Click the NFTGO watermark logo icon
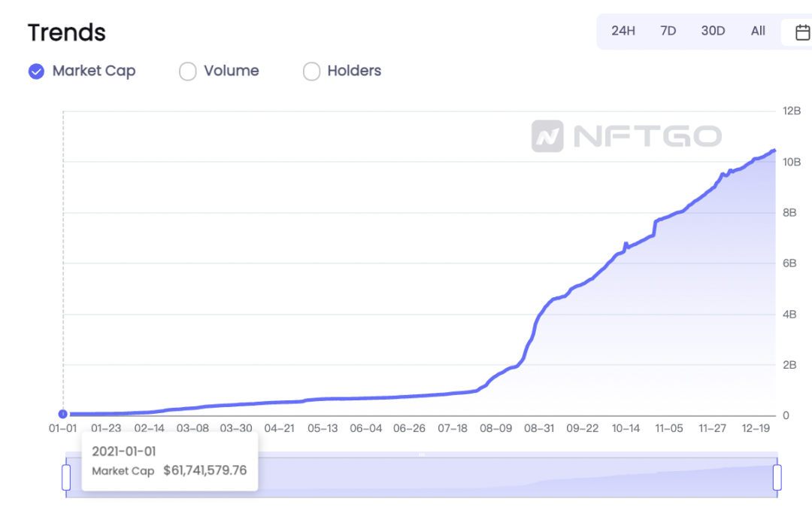The width and height of the screenshot is (812, 523). pyautogui.click(x=547, y=136)
